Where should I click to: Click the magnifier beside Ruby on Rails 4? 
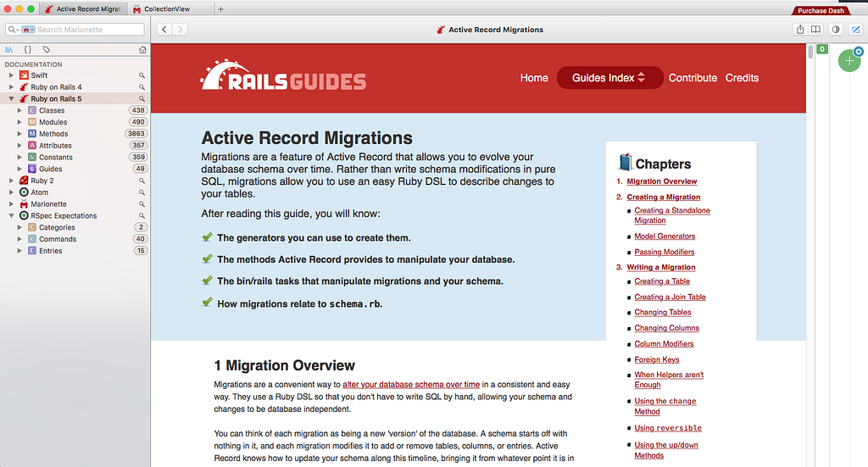click(142, 86)
